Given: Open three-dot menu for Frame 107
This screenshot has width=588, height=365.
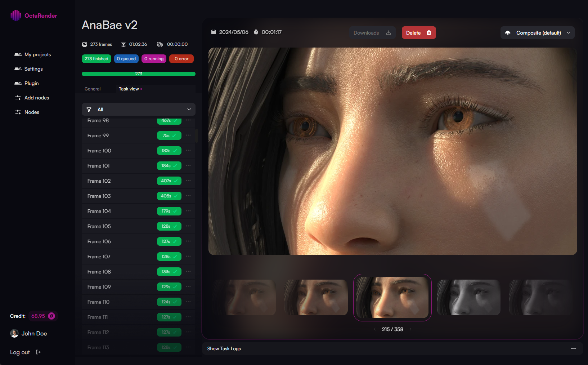Looking at the screenshot, I should (188, 257).
